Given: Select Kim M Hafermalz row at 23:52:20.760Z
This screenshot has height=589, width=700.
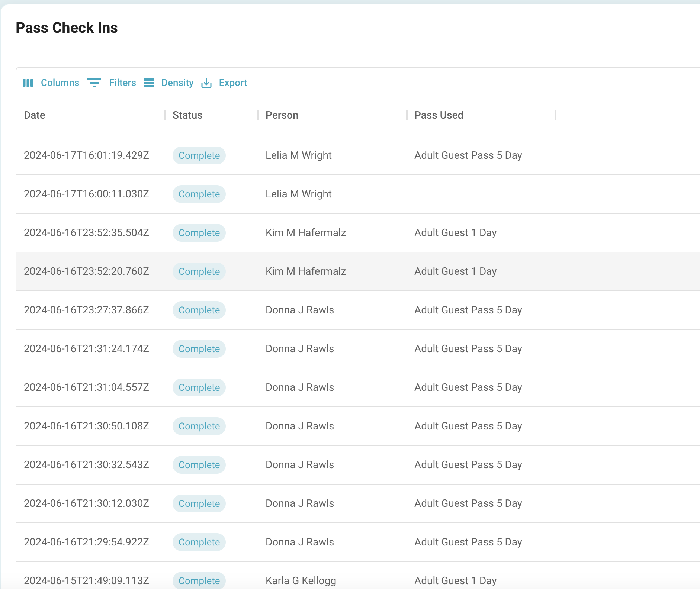Looking at the screenshot, I should [358, 271].
